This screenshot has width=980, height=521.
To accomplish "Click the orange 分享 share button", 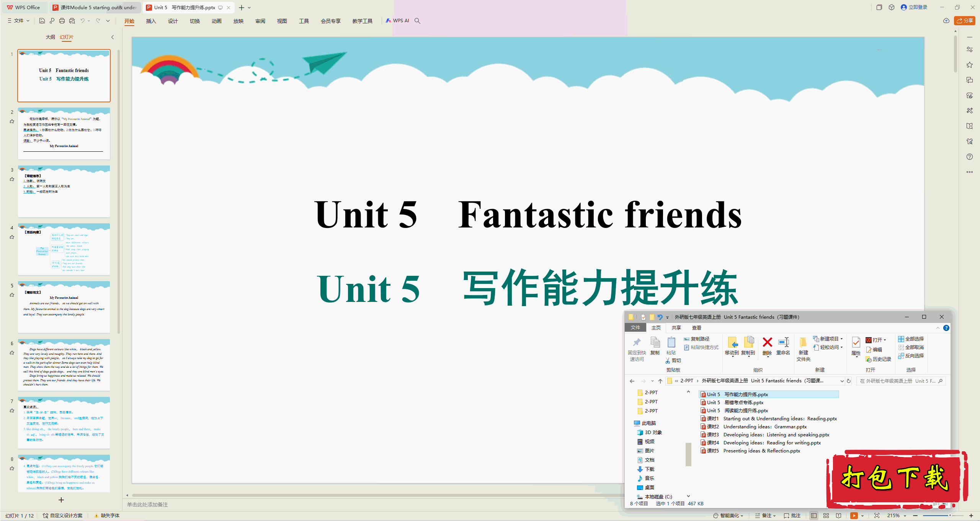I will tap(964, 21).
